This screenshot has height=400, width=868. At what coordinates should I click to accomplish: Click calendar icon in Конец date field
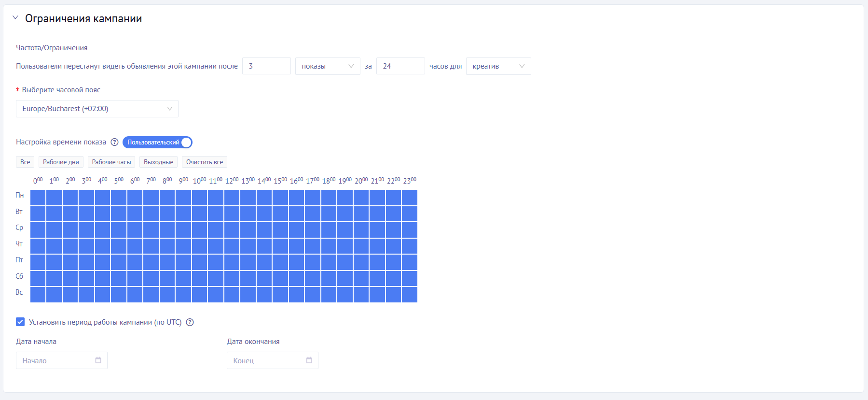(x=309, y=360)
